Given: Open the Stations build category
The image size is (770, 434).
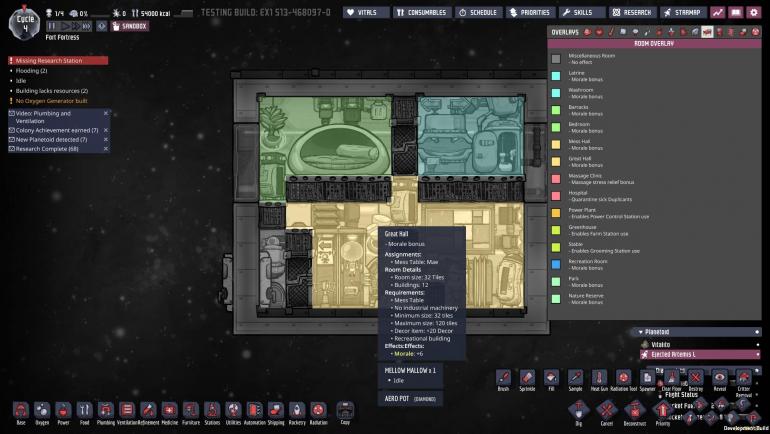Looking at the screenshot, I should (212, 412).
